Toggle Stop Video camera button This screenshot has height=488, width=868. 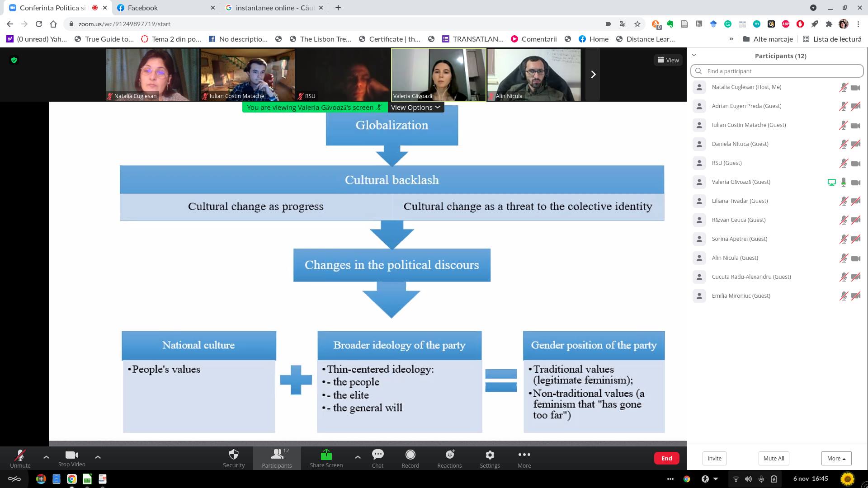coord(71,455)
